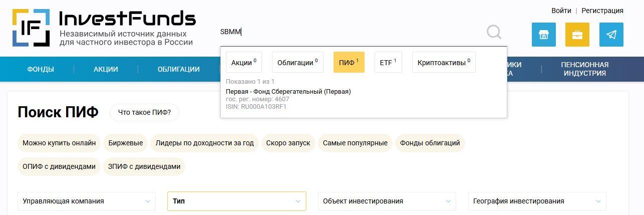
Task: Open the yellow briefcase portfolio icon
Action: point(577,35)
